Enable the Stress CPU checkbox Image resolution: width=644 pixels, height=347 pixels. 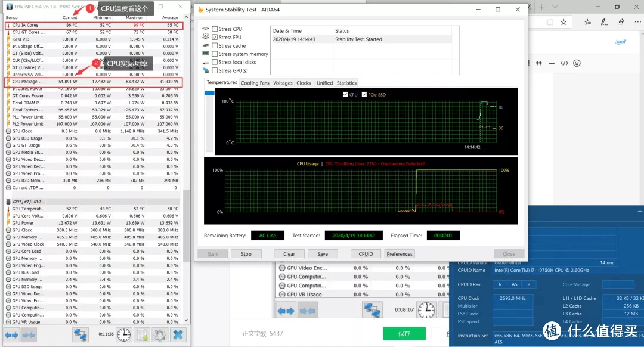tap(215, 29)
